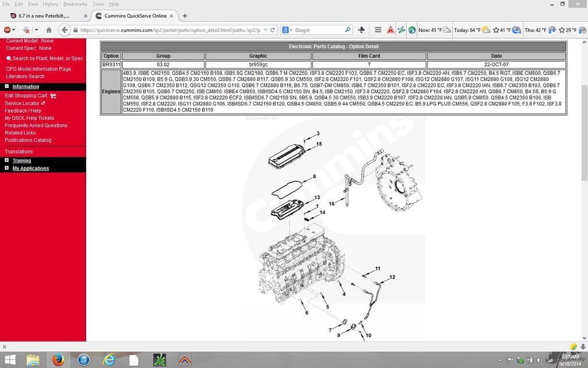
Task: Open the Service Locator link
Action: coord(22,103)
